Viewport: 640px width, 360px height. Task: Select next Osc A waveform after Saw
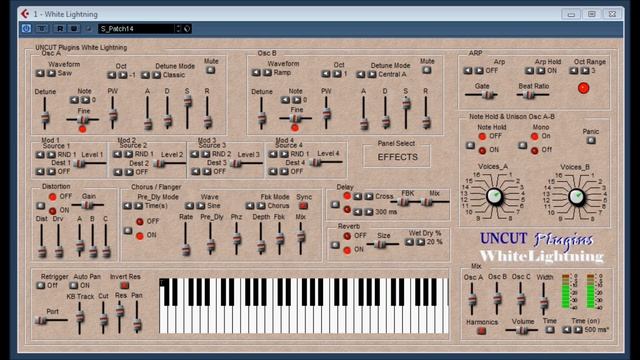point(51,73)
